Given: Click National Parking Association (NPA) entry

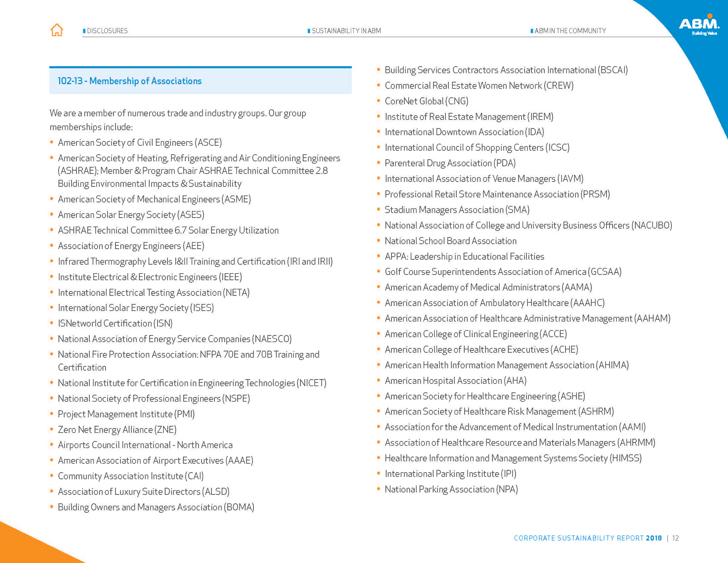Looking at the screenshot, I should point(451,489).
